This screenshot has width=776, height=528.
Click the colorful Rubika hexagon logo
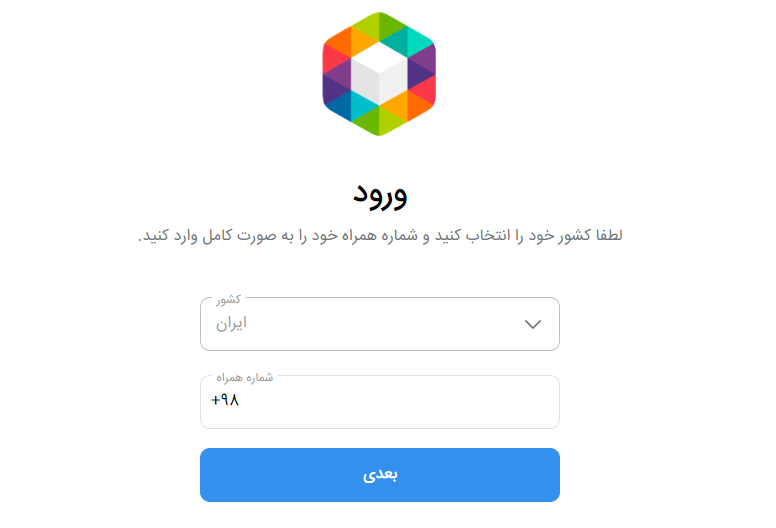coord(379,73)
